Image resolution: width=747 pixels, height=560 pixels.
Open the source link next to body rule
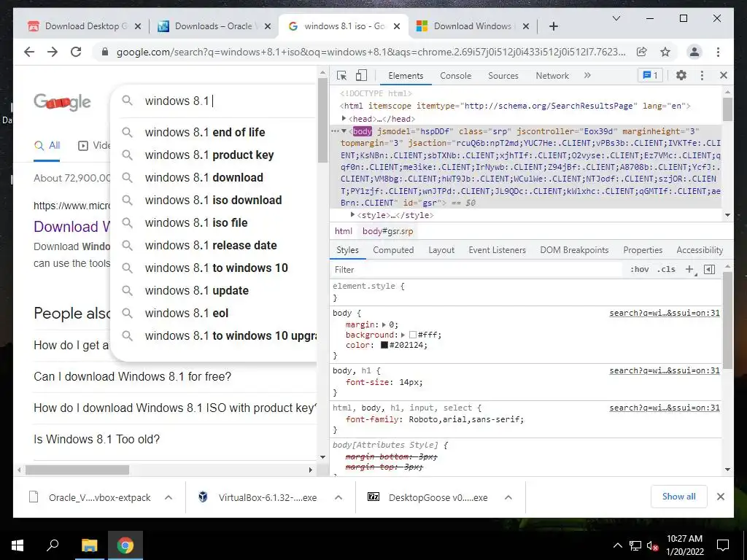click(665, 313)
